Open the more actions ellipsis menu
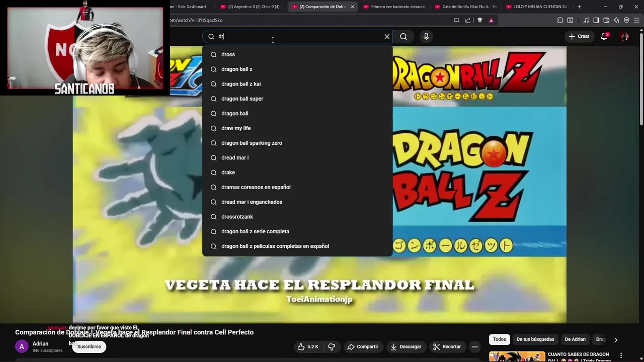The image size is (644, 362). (475, 346)
